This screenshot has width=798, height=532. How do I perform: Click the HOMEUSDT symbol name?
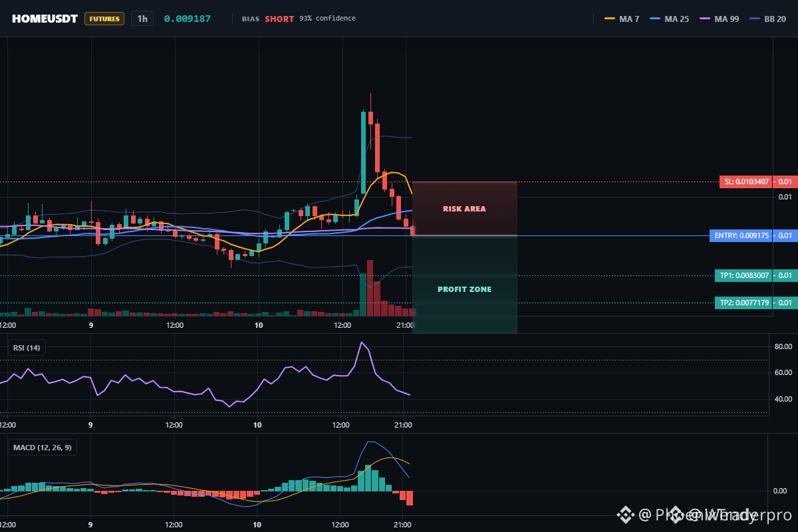[x=45, y=19]
